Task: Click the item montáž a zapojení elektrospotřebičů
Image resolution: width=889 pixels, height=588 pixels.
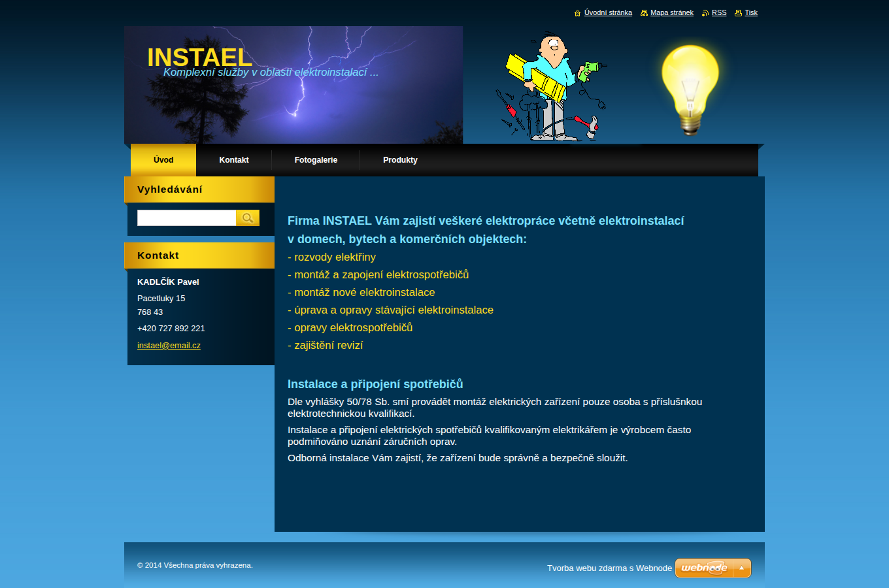Action: pyautogui.click(x=378, y=275)
